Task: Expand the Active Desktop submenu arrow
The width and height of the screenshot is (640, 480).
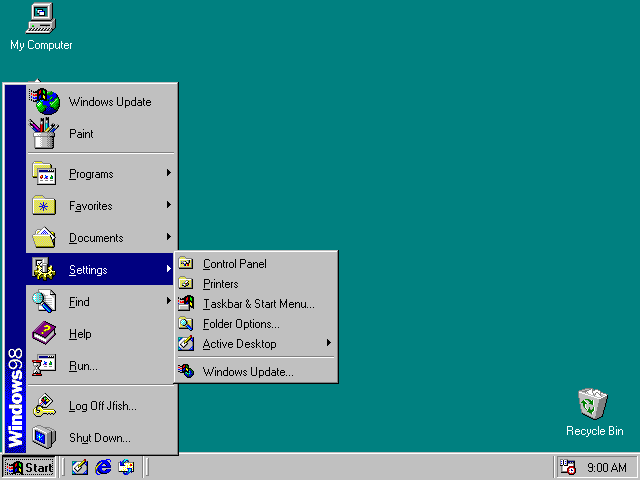Action: pos(329,343)
